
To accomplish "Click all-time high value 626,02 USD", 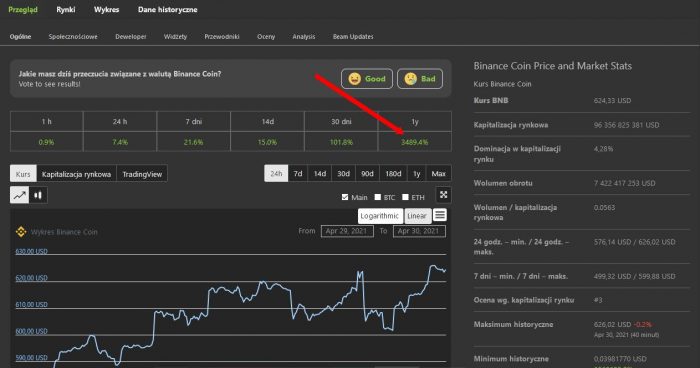I will click(x=612, y=324).
